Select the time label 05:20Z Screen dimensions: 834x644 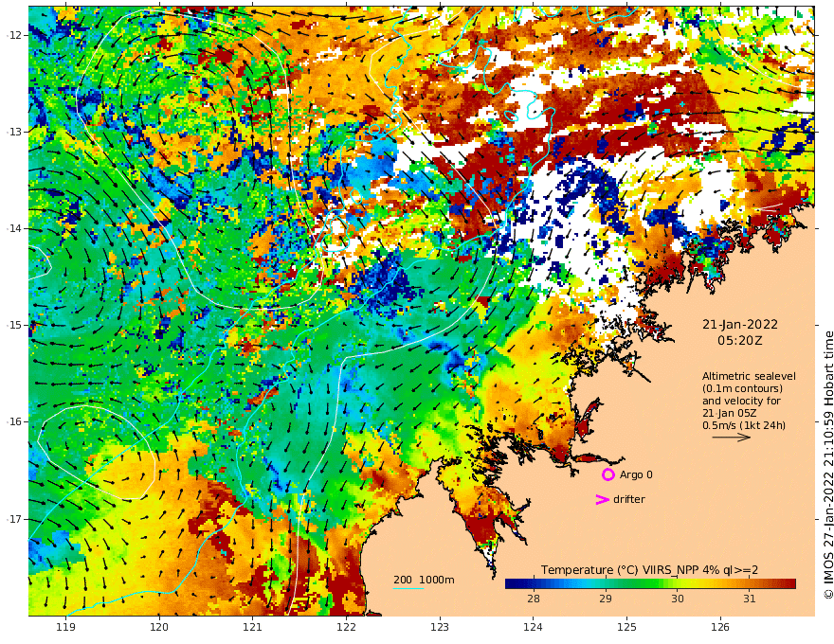coord(740,341)
